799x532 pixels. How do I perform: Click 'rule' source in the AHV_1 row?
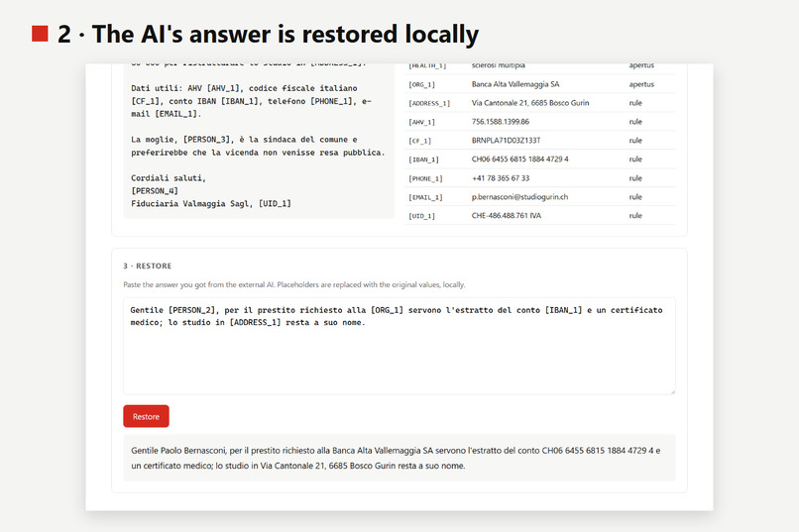tap(634, 122)
